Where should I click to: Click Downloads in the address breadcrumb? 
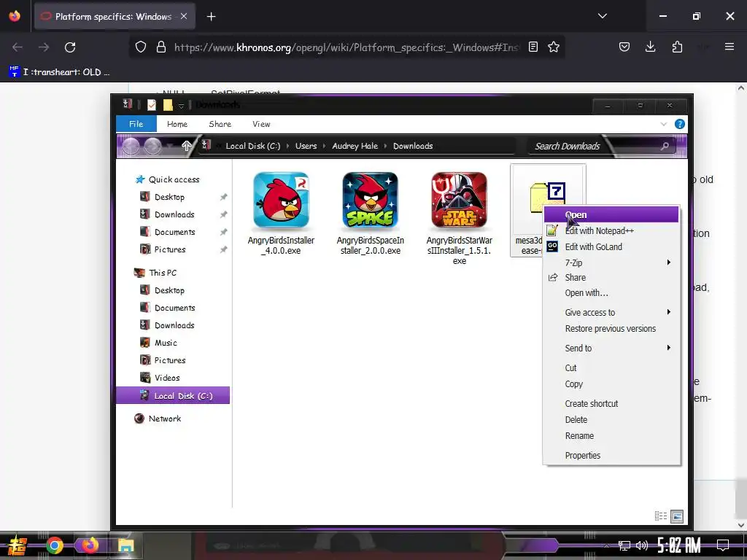(413, 146)
